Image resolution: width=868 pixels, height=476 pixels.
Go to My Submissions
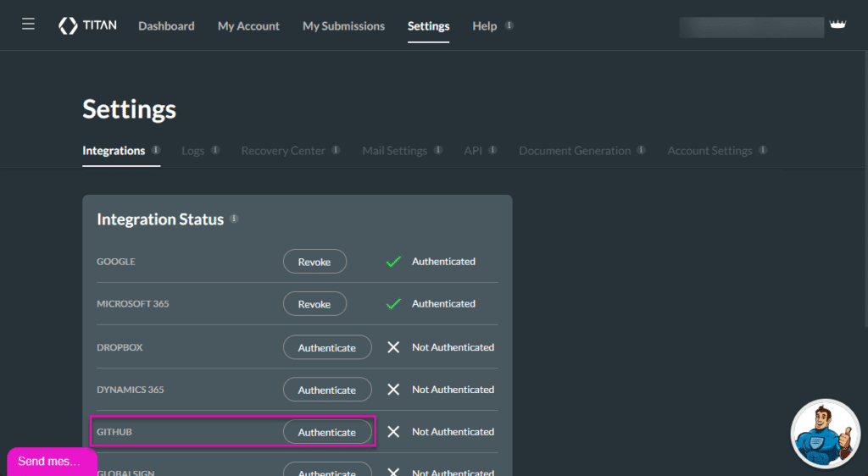tap(343, 26)
